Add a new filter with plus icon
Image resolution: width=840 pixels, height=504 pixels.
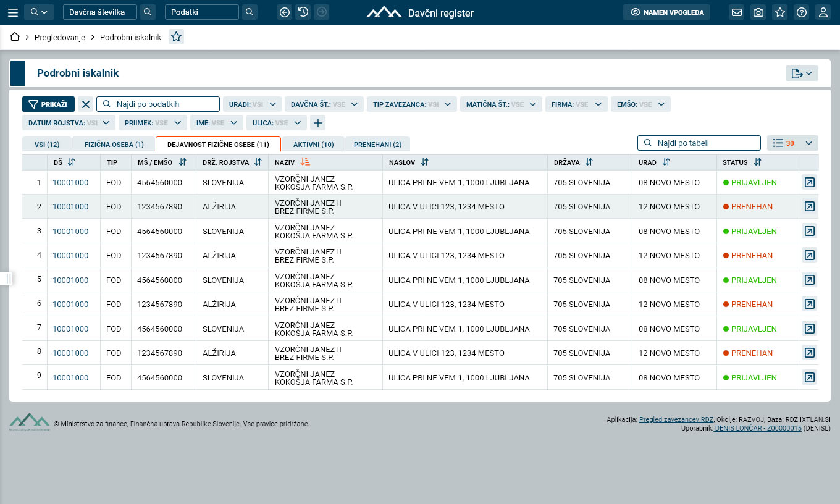coord(317,123)
